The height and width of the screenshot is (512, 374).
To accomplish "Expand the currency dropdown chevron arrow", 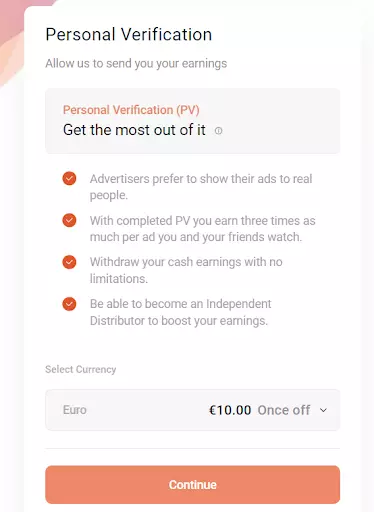I will tap(323, 410).
